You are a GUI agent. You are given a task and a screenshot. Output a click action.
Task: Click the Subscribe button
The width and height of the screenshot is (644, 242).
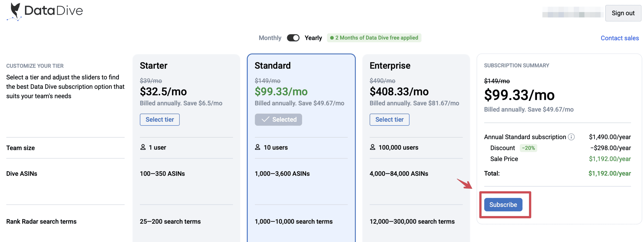[503, 205]
